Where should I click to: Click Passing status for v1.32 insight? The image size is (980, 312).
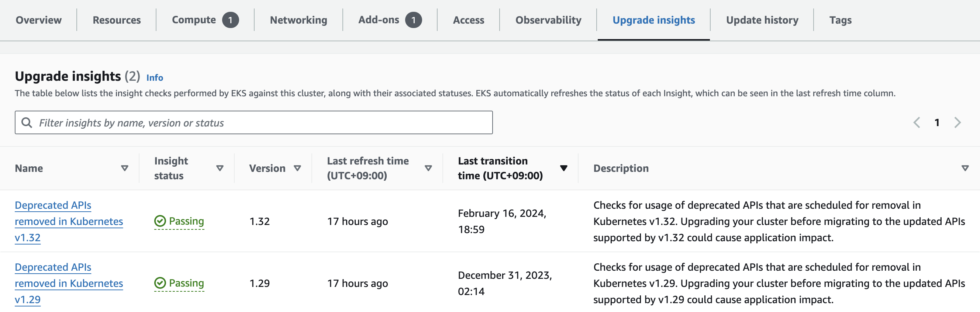point(179,221)
